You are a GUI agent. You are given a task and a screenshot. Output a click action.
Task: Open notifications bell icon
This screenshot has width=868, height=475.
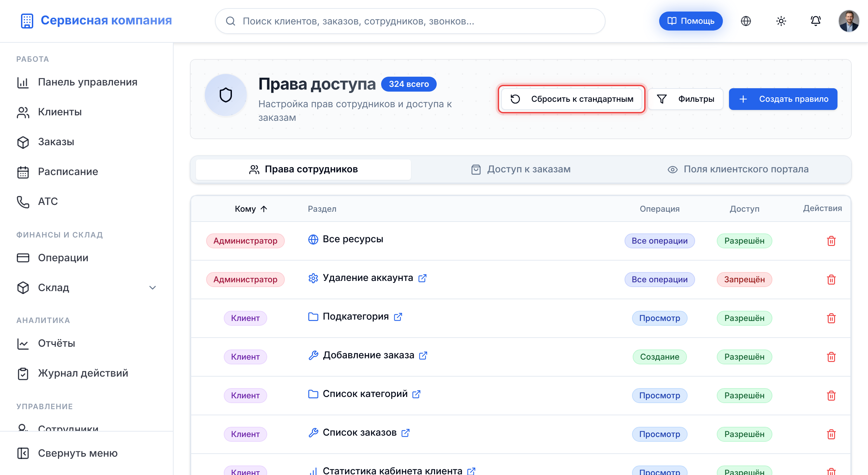point(815,21)
